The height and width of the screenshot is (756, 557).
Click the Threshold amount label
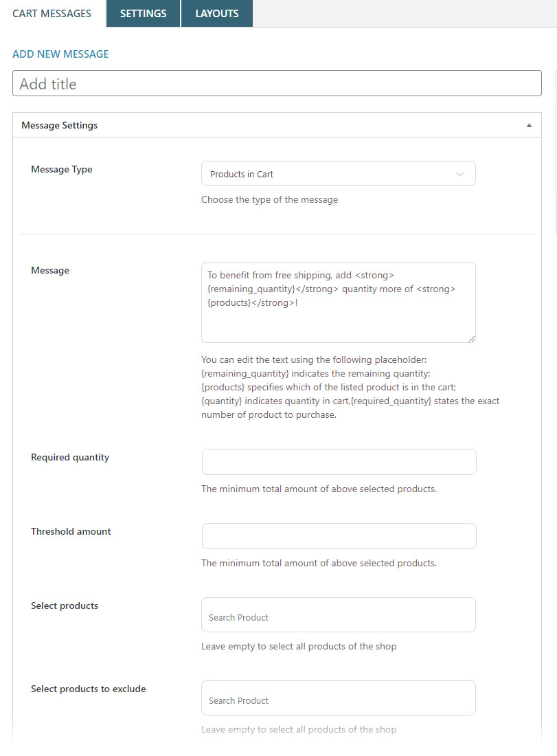point(71,531)
